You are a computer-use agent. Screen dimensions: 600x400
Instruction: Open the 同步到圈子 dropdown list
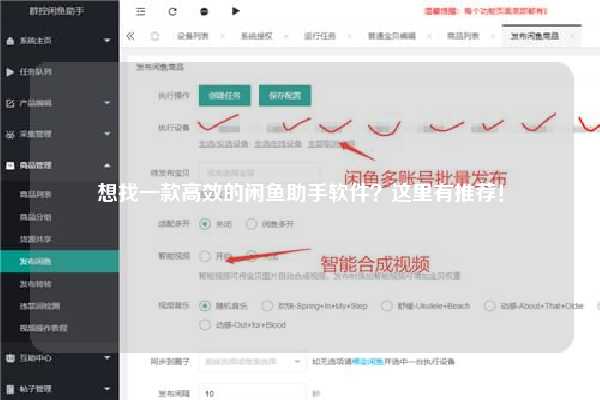click(252, 361)
